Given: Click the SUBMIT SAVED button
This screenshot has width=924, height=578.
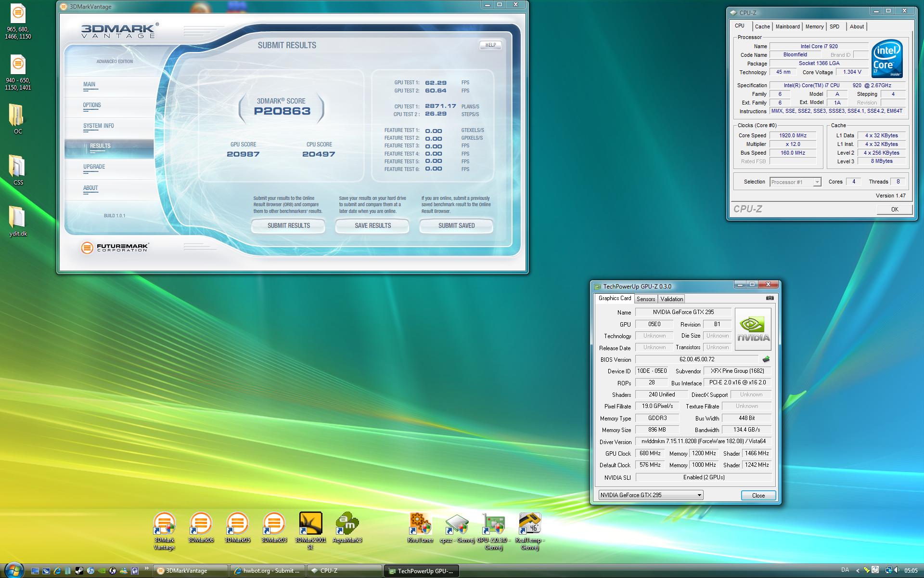Looking at the screenshot, I should [456, 225].
